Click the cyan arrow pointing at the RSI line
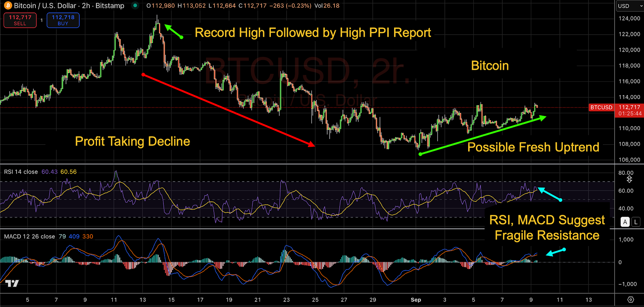 point(550,194)
